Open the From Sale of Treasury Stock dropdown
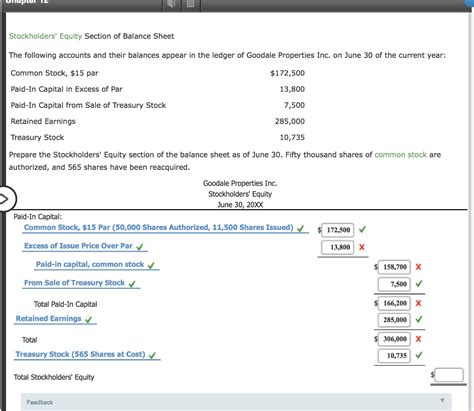The height and width of the screenshot is (411, 474). click(x=81, y=283)
